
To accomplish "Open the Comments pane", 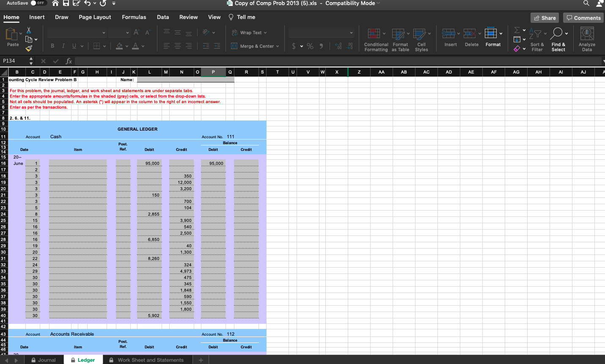I will pos(583,18).
